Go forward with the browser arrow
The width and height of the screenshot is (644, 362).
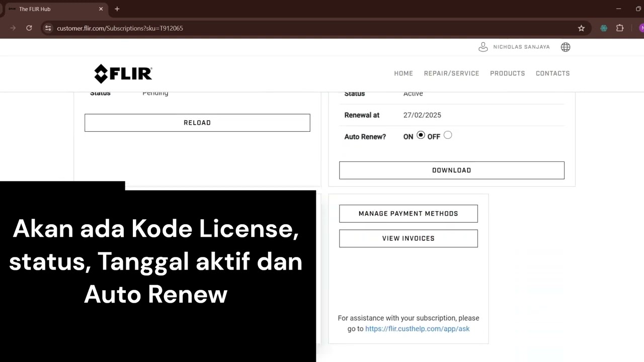click(13, 28)
